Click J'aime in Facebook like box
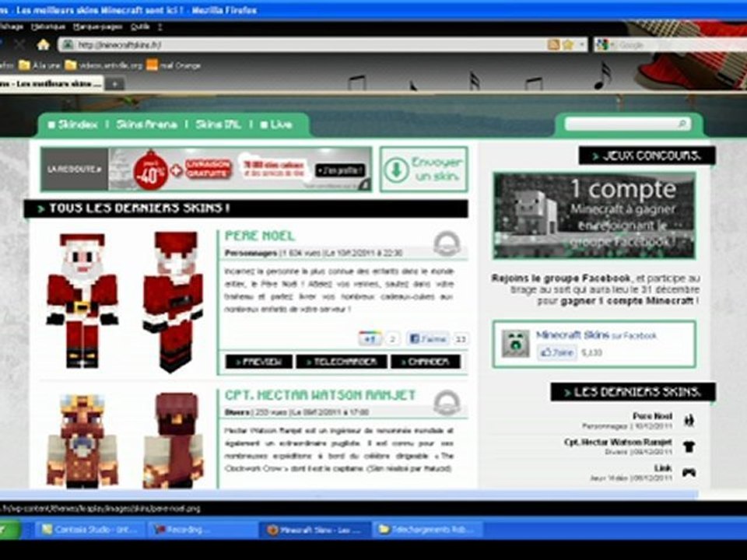 pyautogui.click(x=557, y=352)
